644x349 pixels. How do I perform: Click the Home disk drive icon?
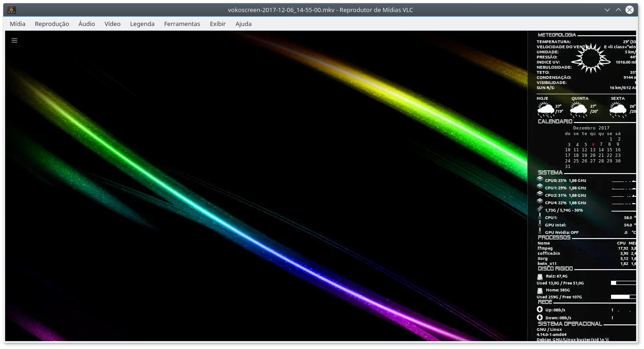click(x=539, y=290)
